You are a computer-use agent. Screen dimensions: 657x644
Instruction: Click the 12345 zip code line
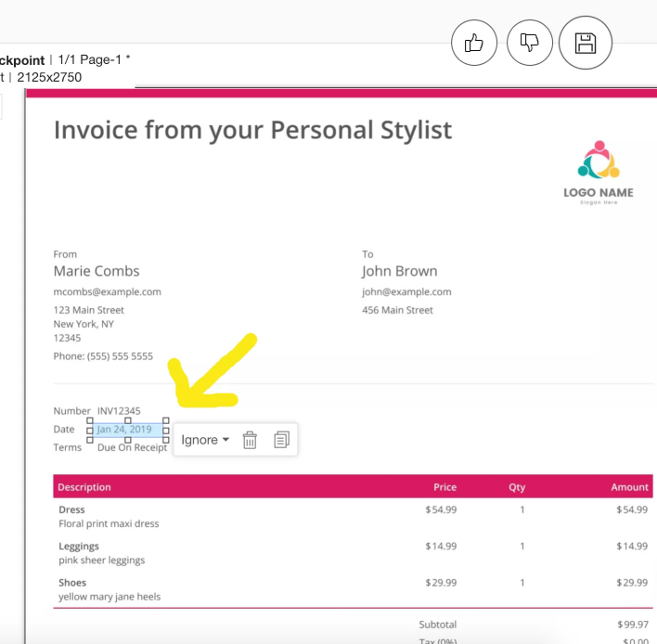(67, 338)
